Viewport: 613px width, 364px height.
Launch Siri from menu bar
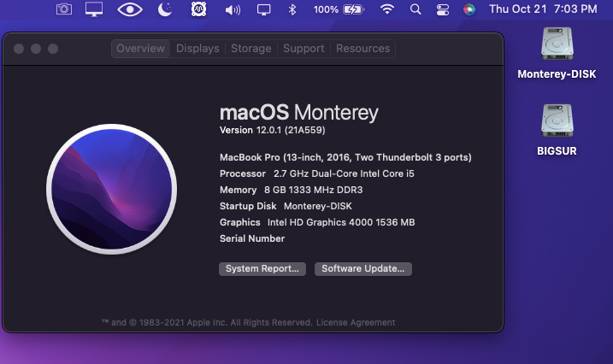pos(469,9)
